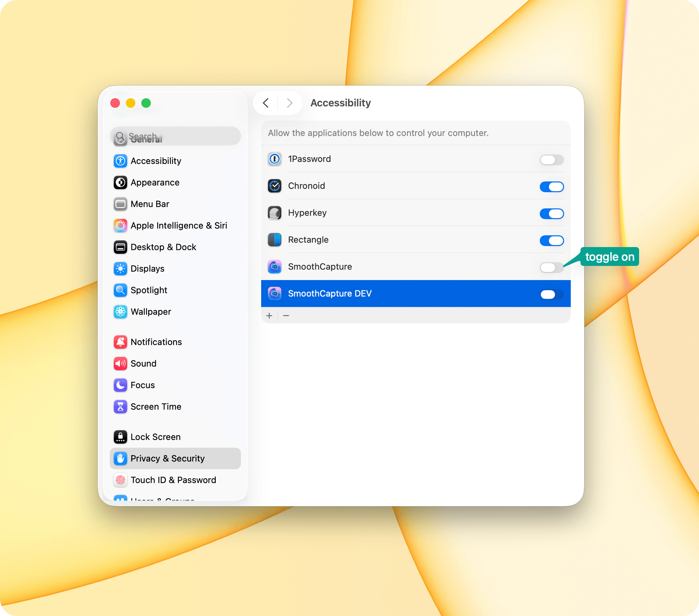This screenshot has height=616, width=699.
Task: Enable the 1Password accessibility toggle
Action: [552, 160]
